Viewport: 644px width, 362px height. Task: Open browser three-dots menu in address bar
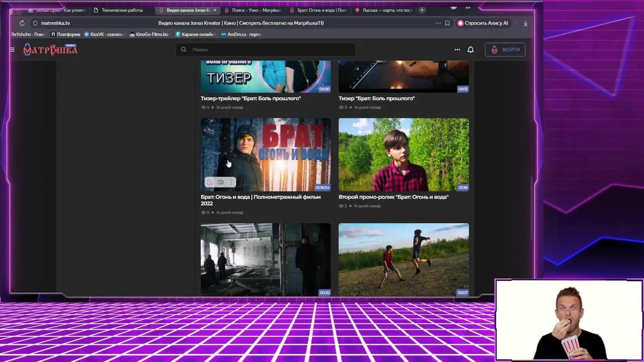438,23
